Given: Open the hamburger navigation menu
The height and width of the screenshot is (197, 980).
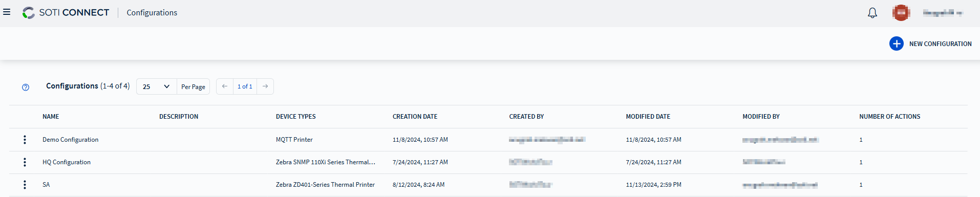Looking at the screenshot, I should tap(7, 12).
